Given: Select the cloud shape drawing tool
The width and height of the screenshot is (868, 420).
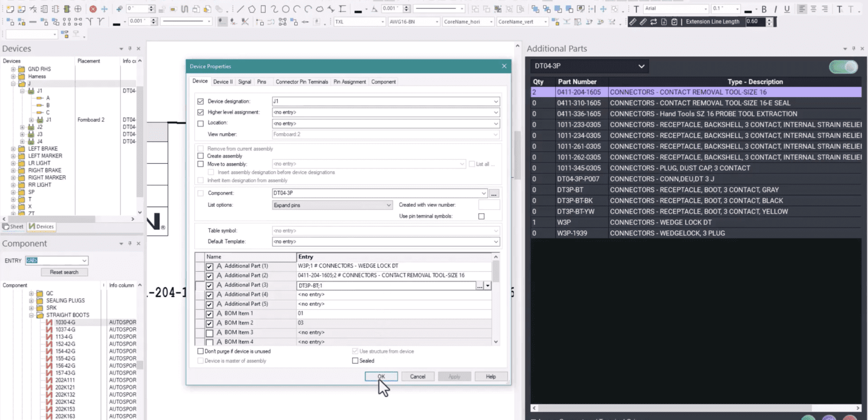Looking at the screenshot, I should pos(320,9).
